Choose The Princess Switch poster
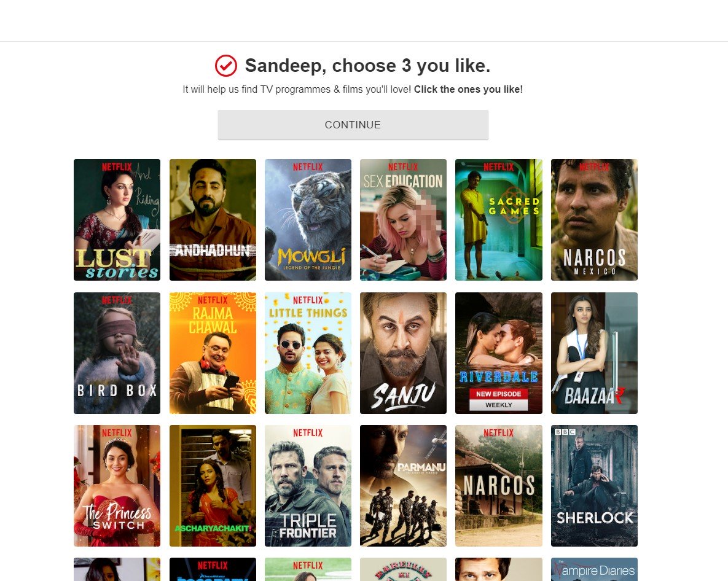The width and height of the screenshot is (728, 581). pyautogui.click(x=117, y=485)
